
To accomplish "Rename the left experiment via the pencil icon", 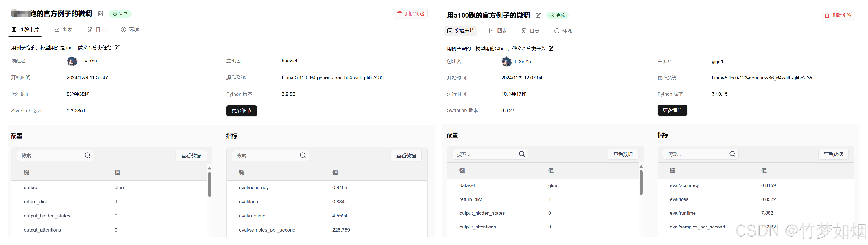I will tap(100, 13).
